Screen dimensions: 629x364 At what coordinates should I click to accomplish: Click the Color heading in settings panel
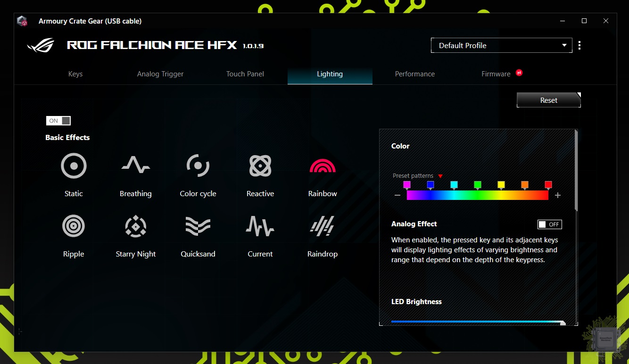pos(400,146)
